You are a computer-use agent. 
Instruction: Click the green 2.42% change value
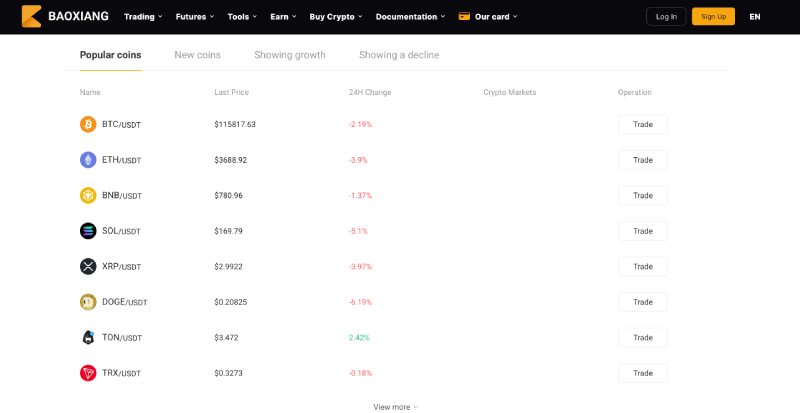[359, 337]
